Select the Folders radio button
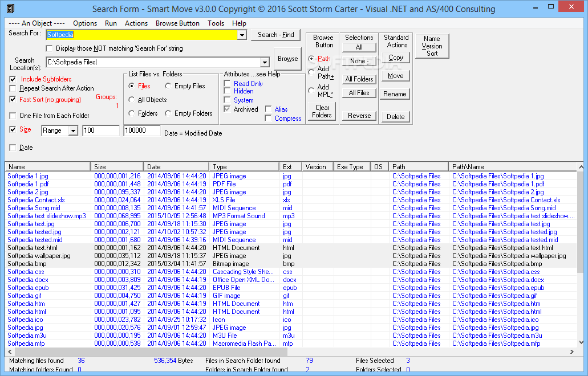The height and width of the screenshot is (376, 588). (x=131, y=113)
